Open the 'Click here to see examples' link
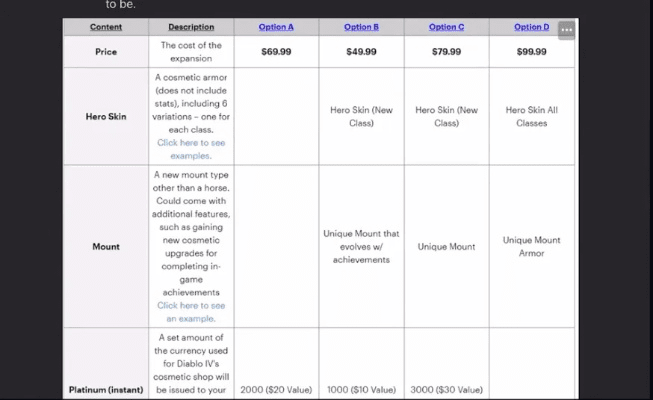This screenshot has height=400, width=653. coord(190,149)
